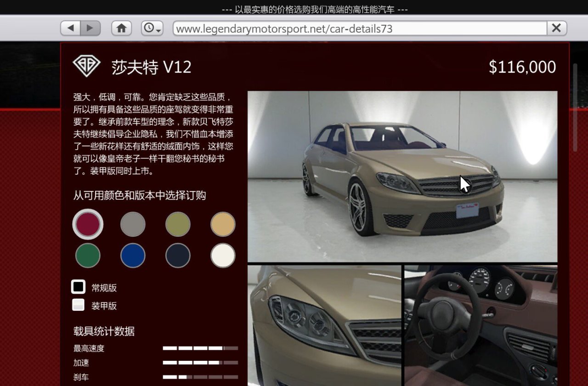Select the olive green color swatch
Image resolution: width=588 pixels, height=386 pixels.
(x=178, y=224)
